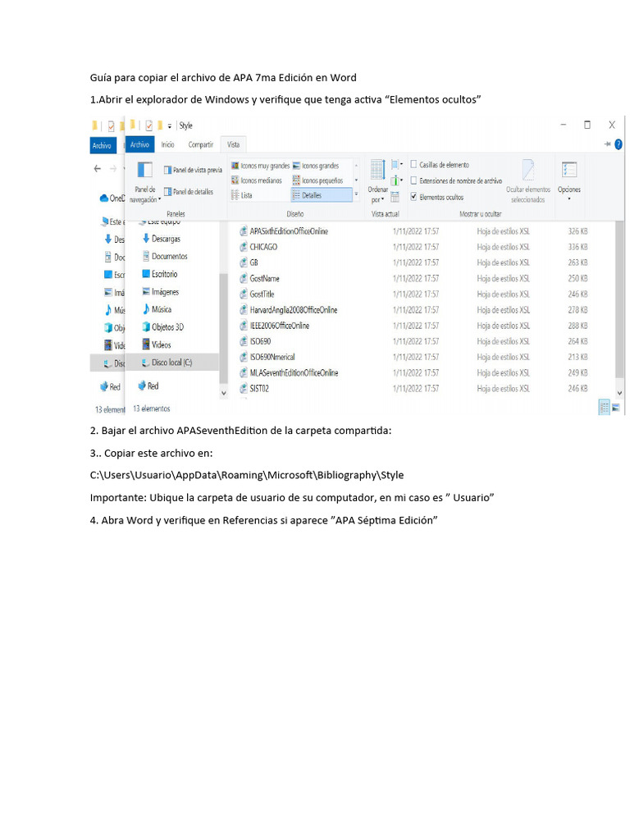The width and height of the screenshot is (630, 840).
Task: Open the Opciones dropdown arrow
Action: pos(569,199)
